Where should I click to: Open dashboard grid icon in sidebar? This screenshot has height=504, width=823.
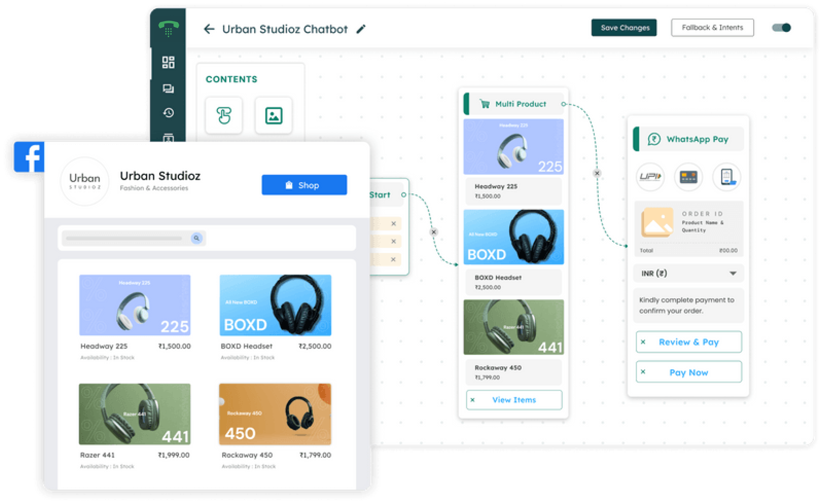(168, 62)
